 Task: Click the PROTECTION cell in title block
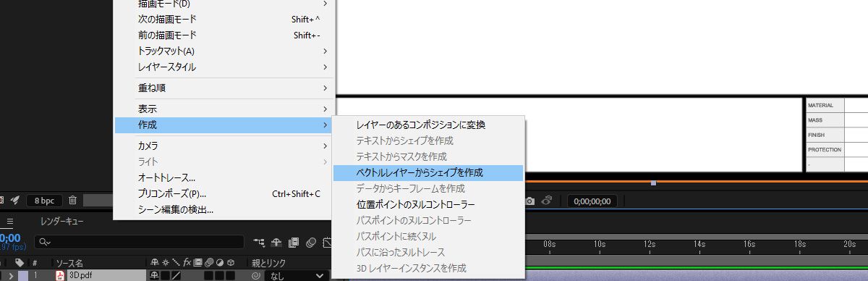point(825,150)
